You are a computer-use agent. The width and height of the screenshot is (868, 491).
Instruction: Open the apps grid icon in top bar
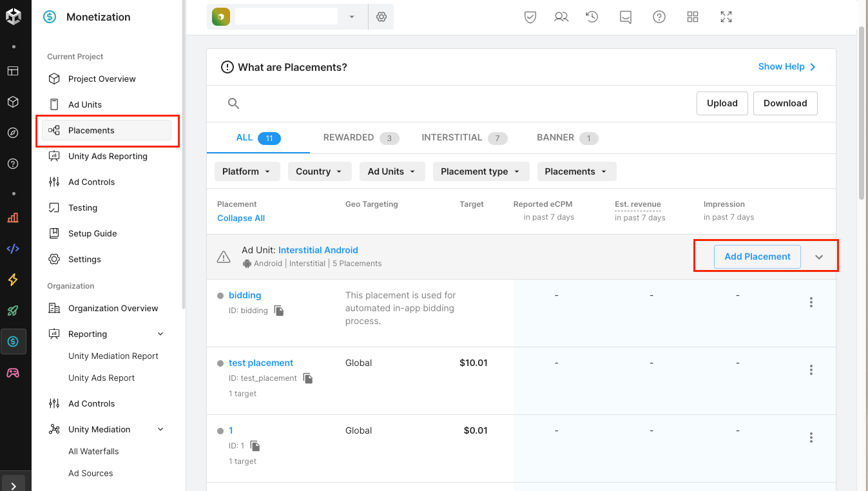pyautogui.click(x=693, y=17)
